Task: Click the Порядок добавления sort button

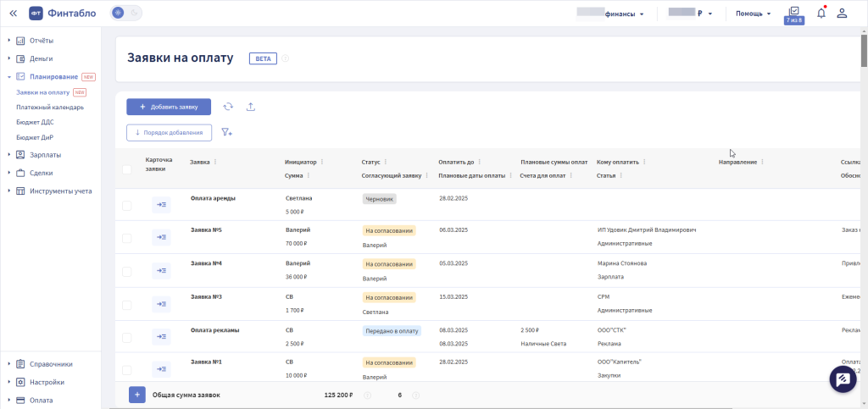Action: pyautogui.click(x=169, y=133)
